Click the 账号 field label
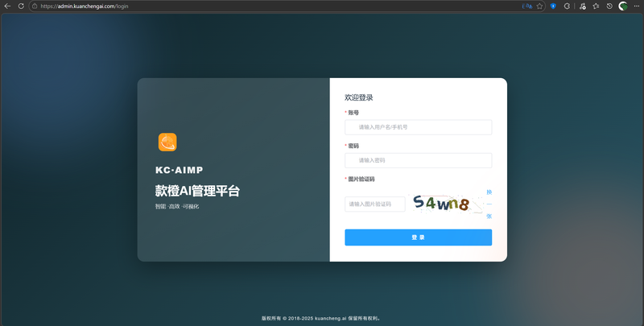644x326 pixels. coord(353,113)
